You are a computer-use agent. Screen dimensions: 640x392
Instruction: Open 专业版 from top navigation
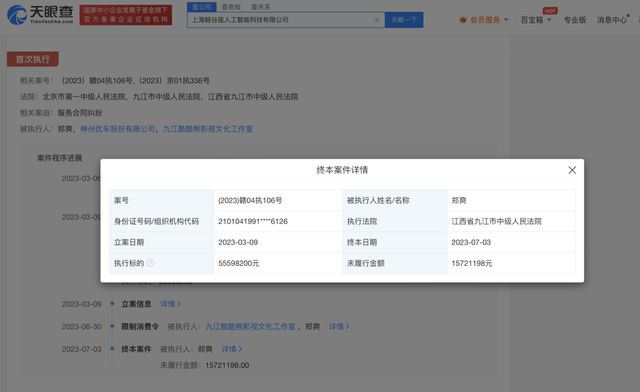(x=575, y=20)
